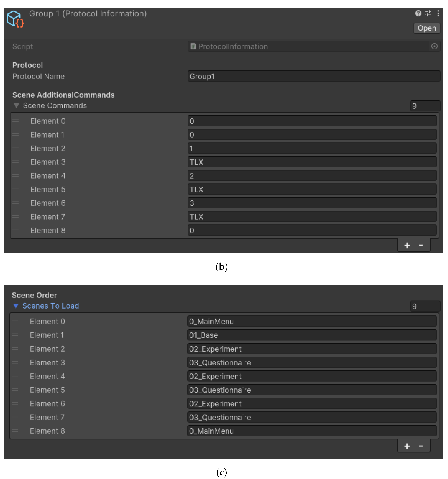Select Scene Commands Element 5 TLX field
The width and height of the screenshot is (448, 479).
pyautogui.click(x=312, y=189)
